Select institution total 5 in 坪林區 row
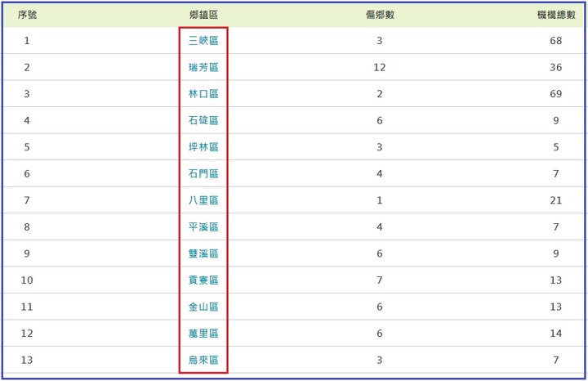Screen dimensions: 588x381 point(556,147)
